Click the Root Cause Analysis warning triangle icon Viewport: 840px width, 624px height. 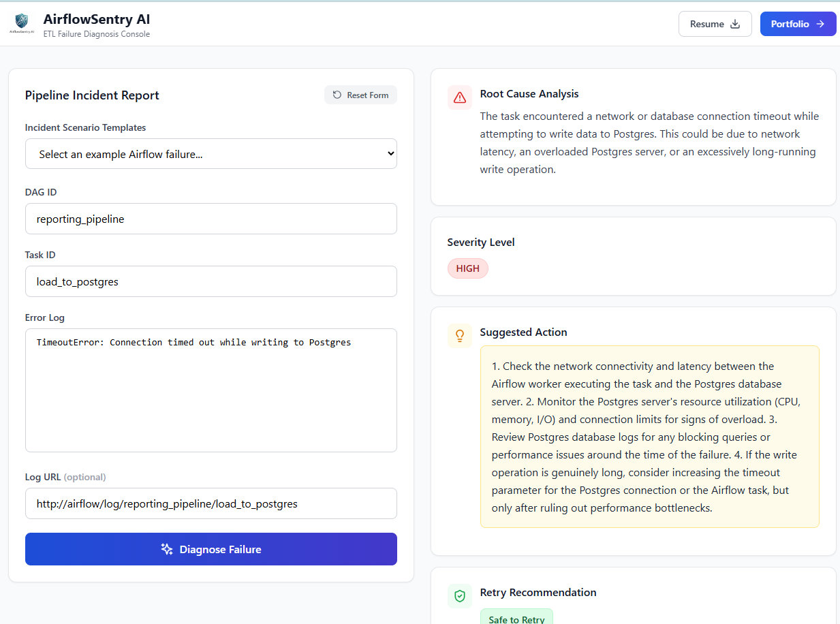460,97
